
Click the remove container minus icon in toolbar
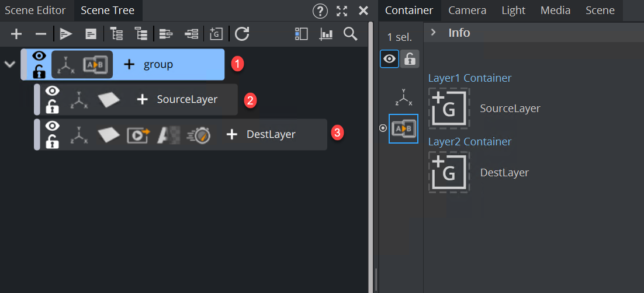tap(40, 34)
